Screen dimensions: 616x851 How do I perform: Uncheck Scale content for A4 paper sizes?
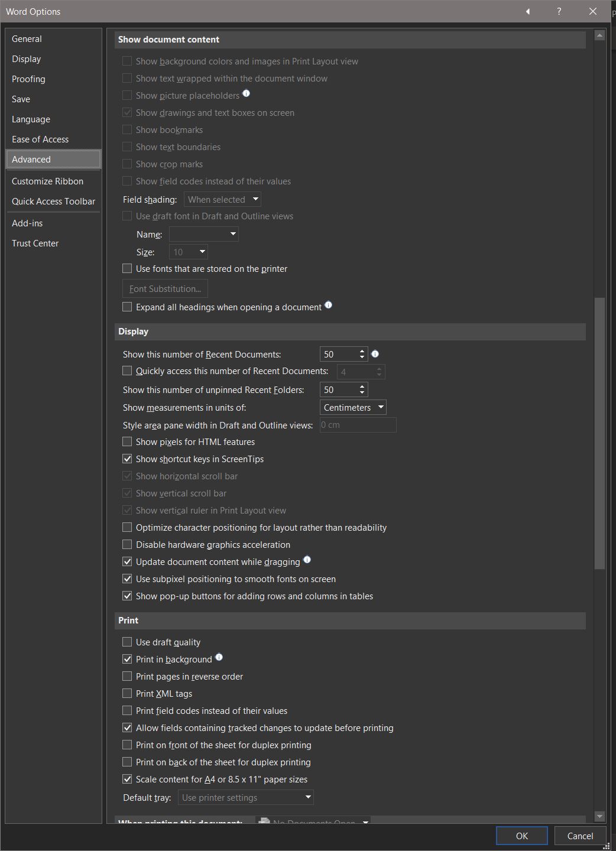tap(127, 779)
